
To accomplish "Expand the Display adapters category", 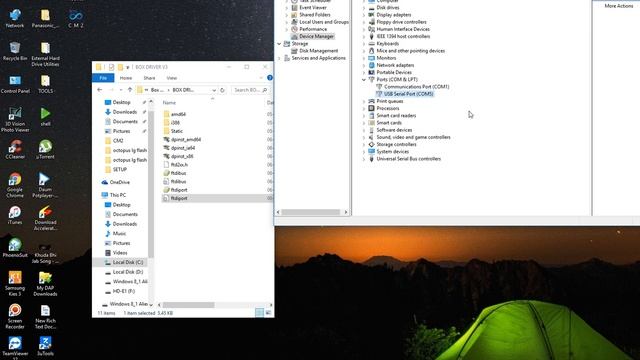I will pos(364,15).
